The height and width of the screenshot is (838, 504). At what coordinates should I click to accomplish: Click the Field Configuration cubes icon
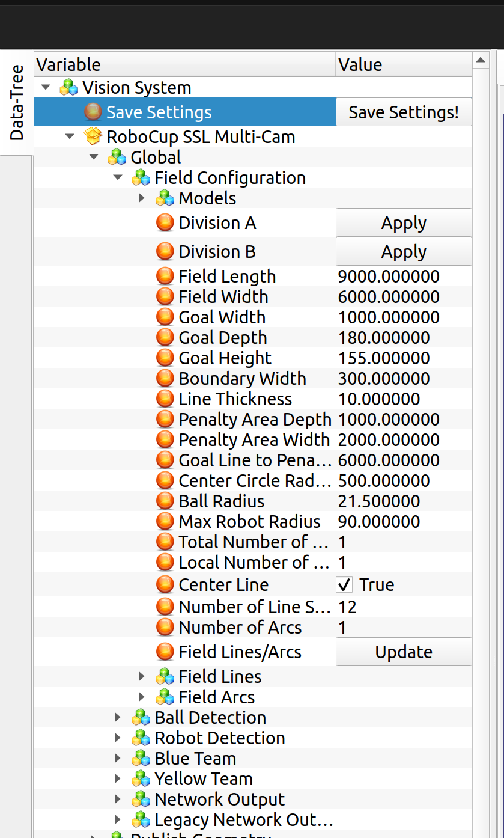141,178
